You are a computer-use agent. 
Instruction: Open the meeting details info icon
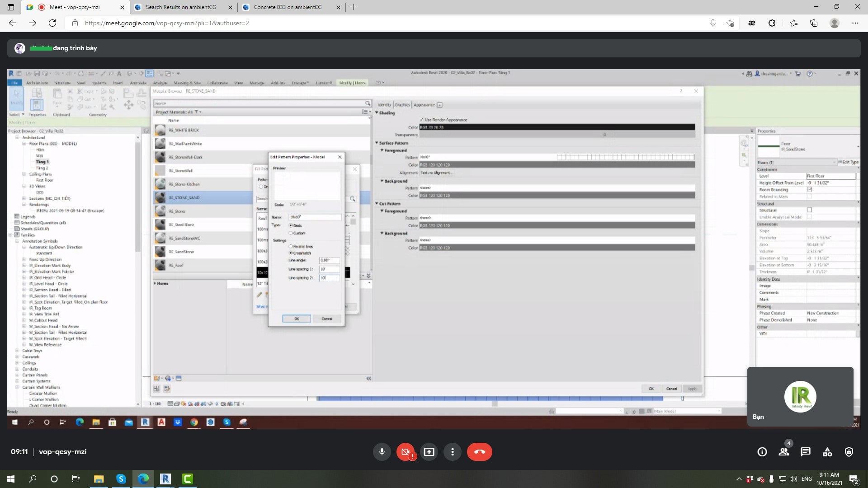click(x=762, y=452)
